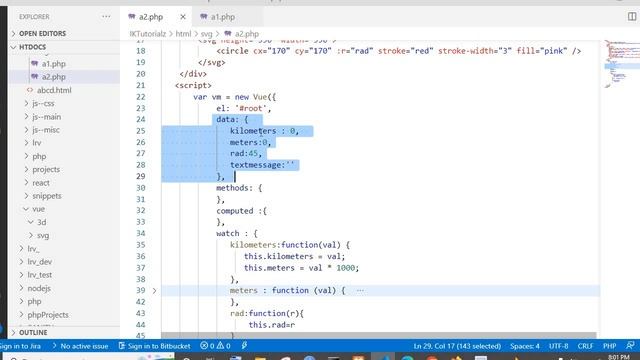640x360 pixels.
Task: Click a2.php in the breadcrumb path
Action: click(247, 34)
